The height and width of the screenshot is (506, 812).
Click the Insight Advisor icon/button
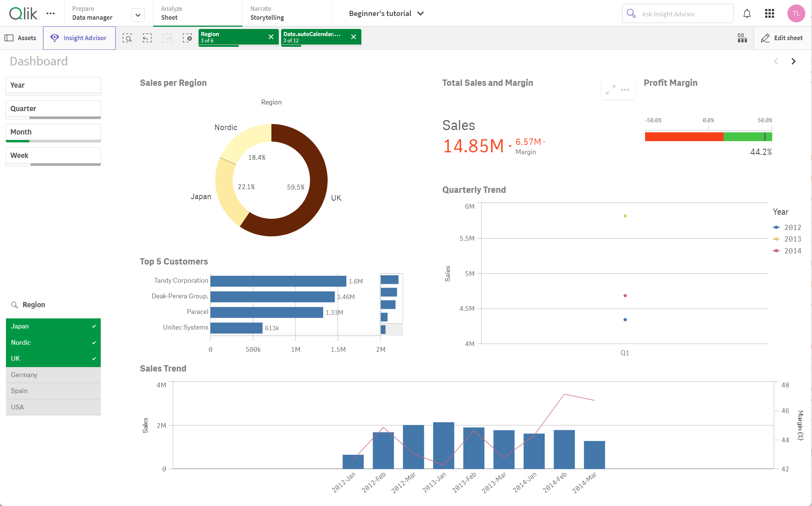pyautogui.click(x=79, y=38)
